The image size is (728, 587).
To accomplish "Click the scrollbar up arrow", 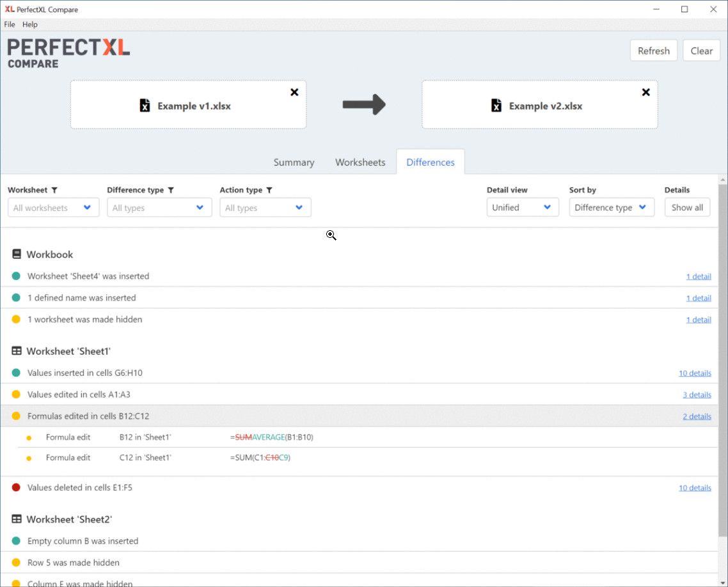I will (x=722, y=180).
